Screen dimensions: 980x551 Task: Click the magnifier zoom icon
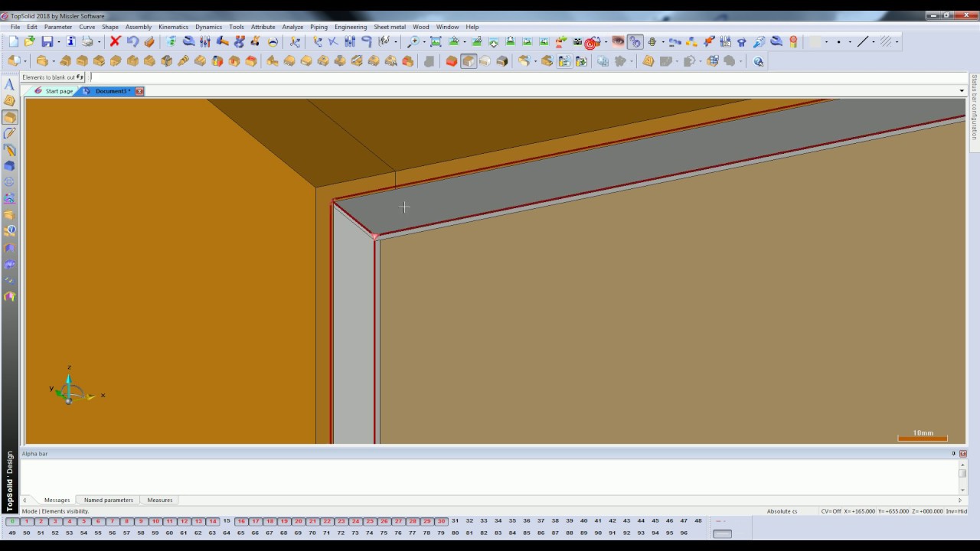[x=413, y=42]
